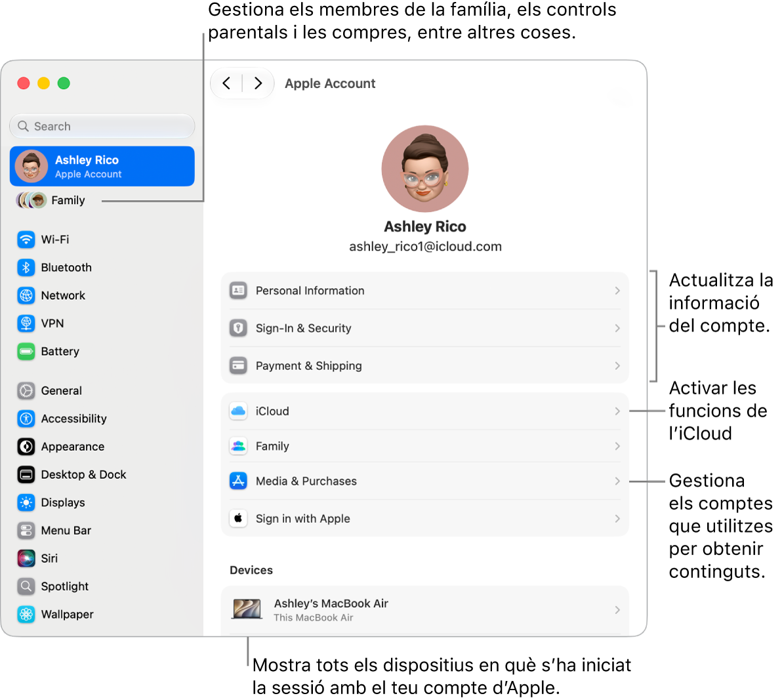Click the Family avatars in the sidebar

click(31, 201)
